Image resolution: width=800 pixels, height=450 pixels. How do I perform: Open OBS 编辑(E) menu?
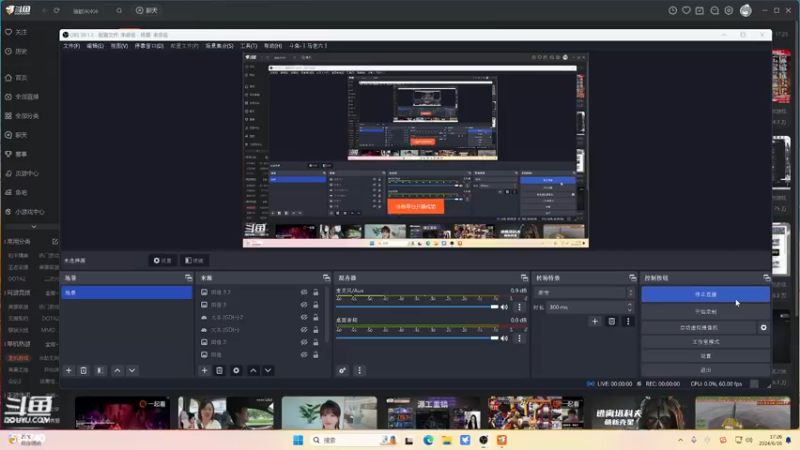coord(95,46)
